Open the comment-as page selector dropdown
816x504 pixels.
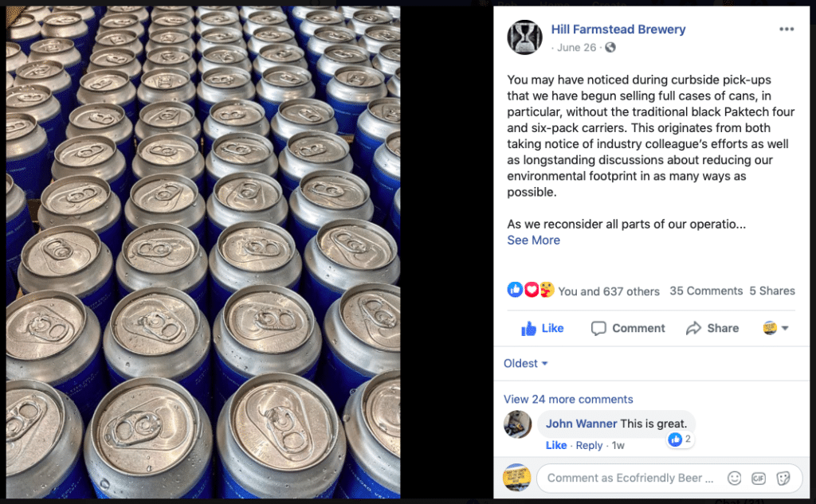(775, 328)
